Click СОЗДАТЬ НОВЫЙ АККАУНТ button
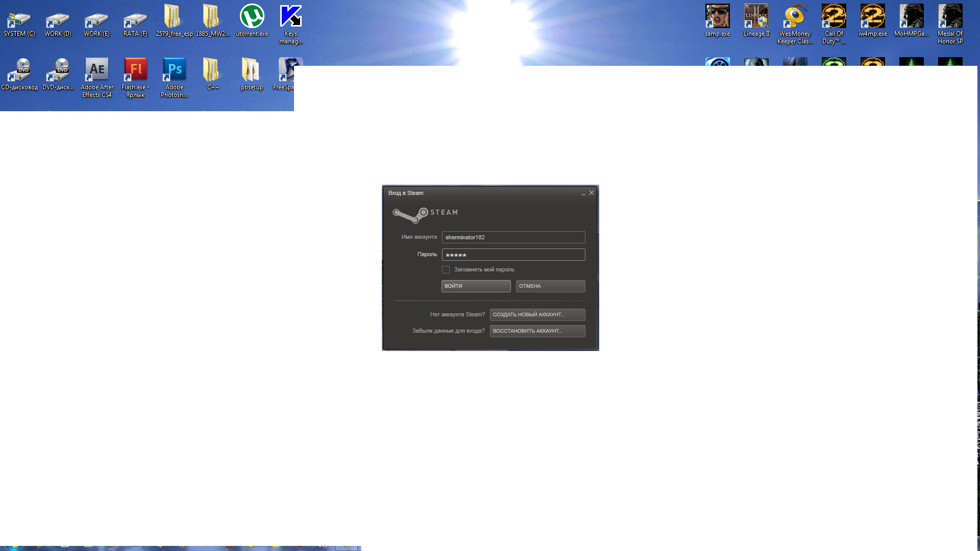Viewport: 980px width, 551px height. pyautogui.click(x=537, y=315)
